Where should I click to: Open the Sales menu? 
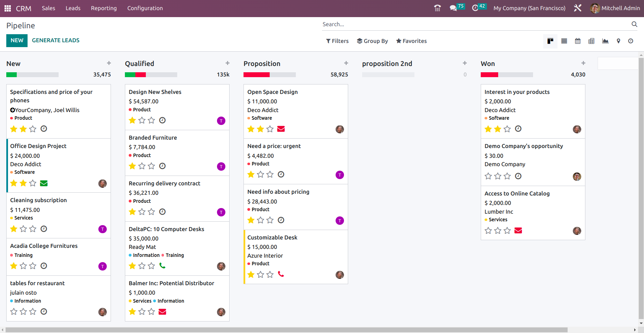click(48, 8)
